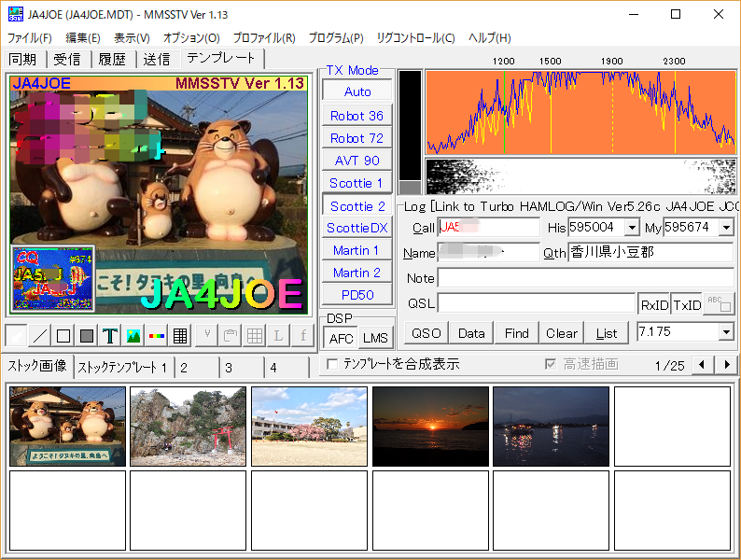The image size is (741, 560).
Task: Open the 編集(E) menu
Action: tap(83, 38)
